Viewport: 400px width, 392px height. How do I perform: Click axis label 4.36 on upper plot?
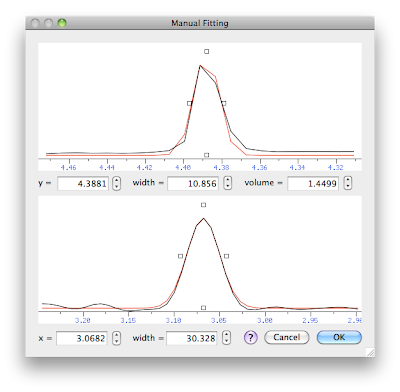259,167
